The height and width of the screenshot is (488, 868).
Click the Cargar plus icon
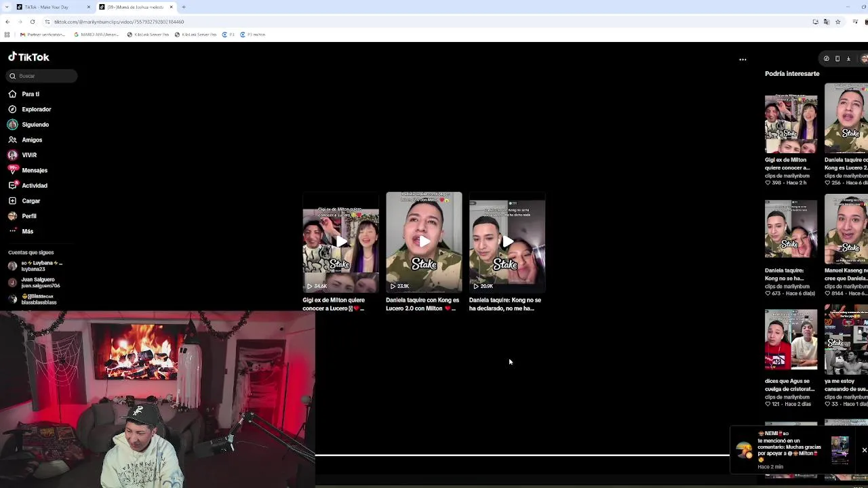[x=12, y=201]
